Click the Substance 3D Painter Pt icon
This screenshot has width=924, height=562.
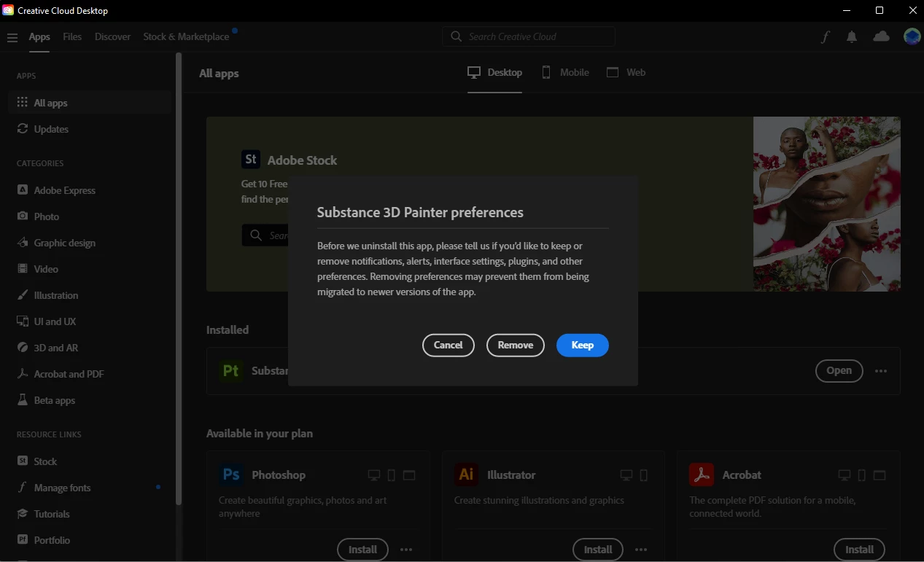[230, 370]
